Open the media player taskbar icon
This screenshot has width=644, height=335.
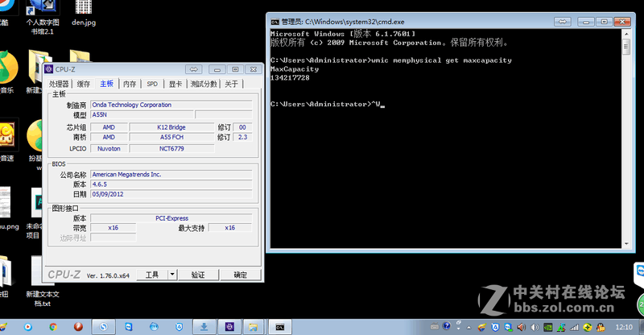pyautogui.click(x=28, y=327)
